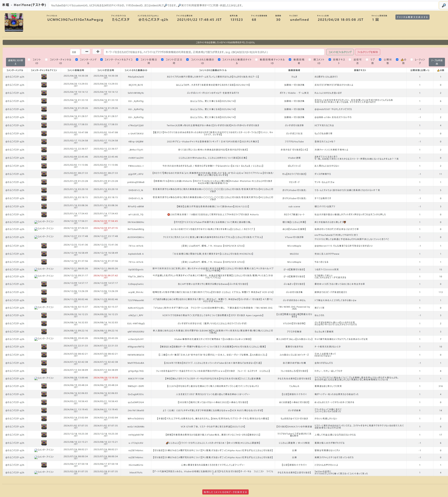This screenshot has height=497, width=448.
Task: Toggle the 公開状態 checkbox
Action: coord(380,60)
